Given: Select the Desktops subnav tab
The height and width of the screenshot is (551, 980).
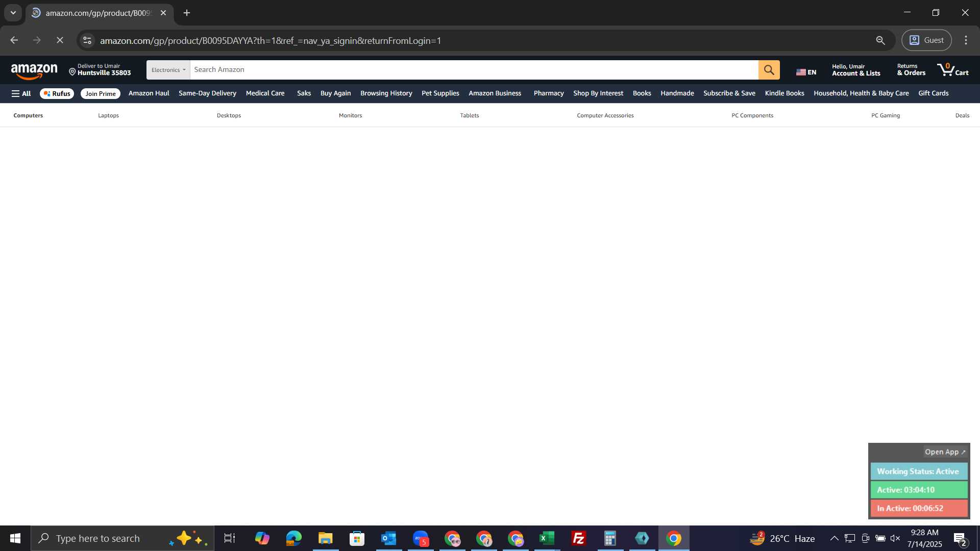Looking at the screenshot, I should (229, 115).
